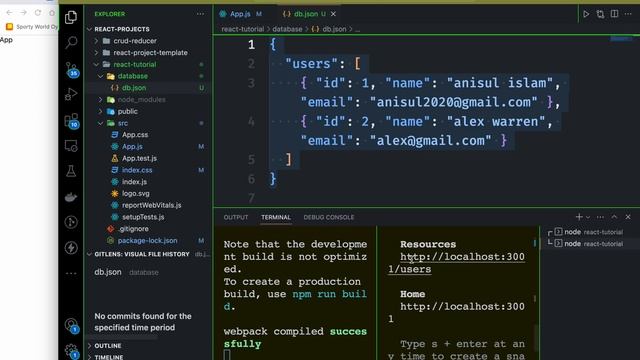Open the editor More Actions ellipsis
Viewport: 640px width, 360px height.
(628, 14)
